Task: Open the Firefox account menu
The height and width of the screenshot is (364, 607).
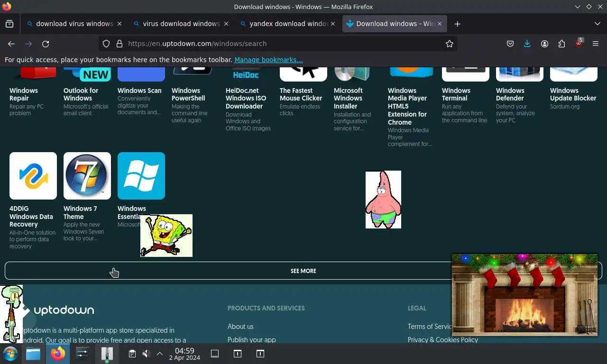Action: coord(544,44)
